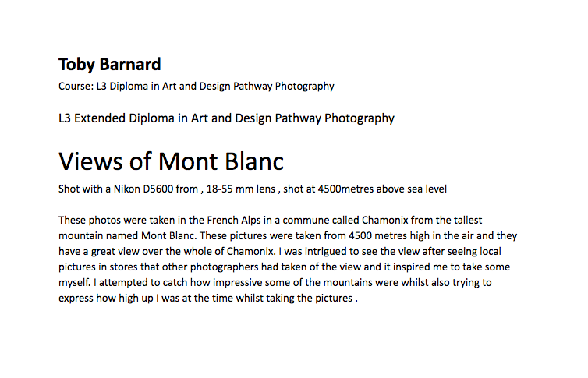The image size is (588, 378).
Task: Click the word intrigued in paragraph
Action: pyautogui.click(x=324, y=252)
